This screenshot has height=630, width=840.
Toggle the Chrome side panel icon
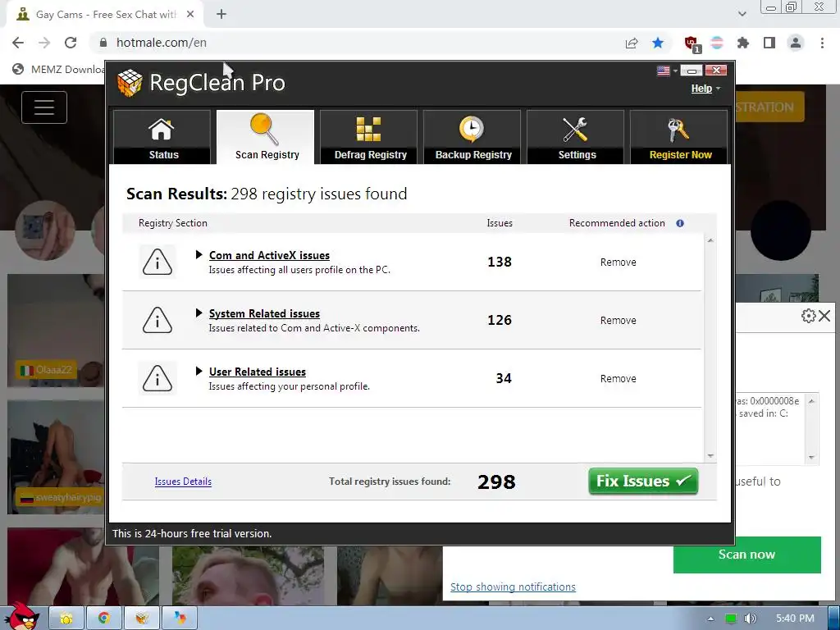coord(769,43)
